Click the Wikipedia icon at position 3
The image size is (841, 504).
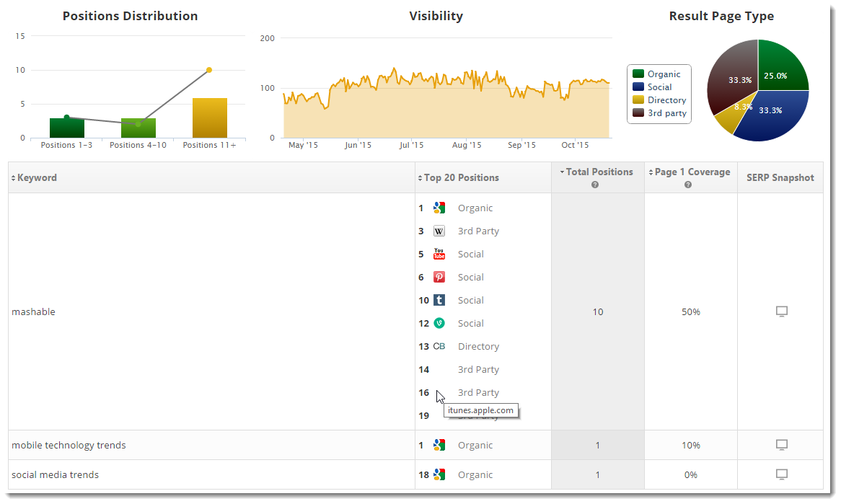439,231
